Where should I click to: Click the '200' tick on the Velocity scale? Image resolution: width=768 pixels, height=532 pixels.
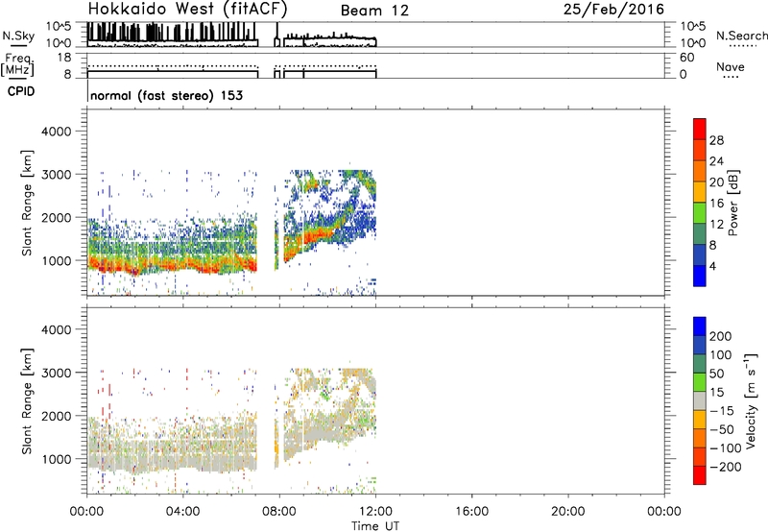(x=721, y=336)
